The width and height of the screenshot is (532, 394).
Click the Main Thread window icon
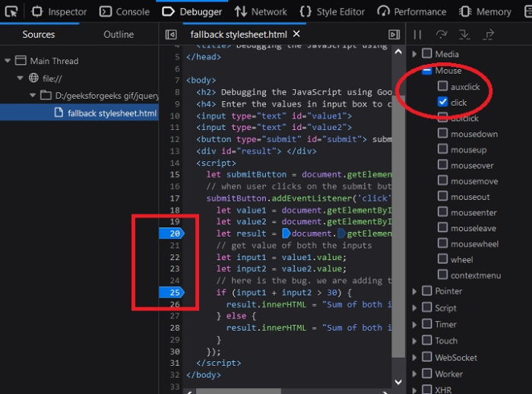click(x=21, y=60)
